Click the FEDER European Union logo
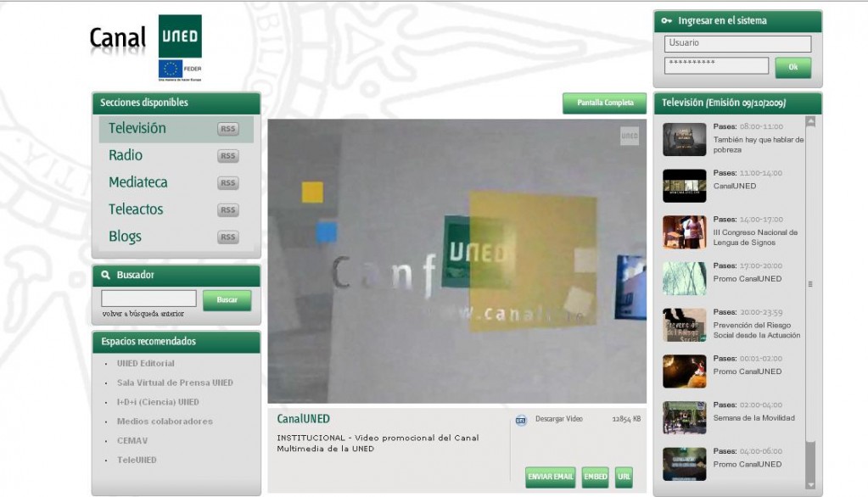The image size is (868, 497). pyautogui.click(x=180, y=70)
